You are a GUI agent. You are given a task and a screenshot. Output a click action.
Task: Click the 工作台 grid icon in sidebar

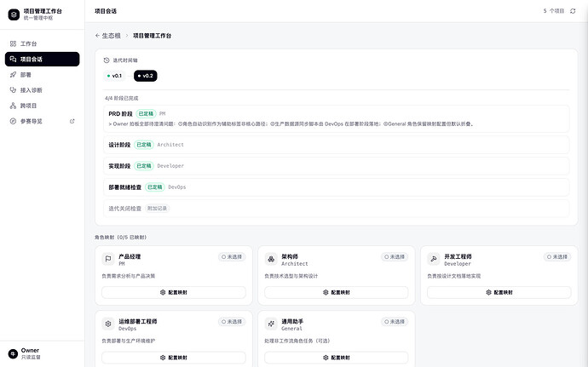[13, 44]
